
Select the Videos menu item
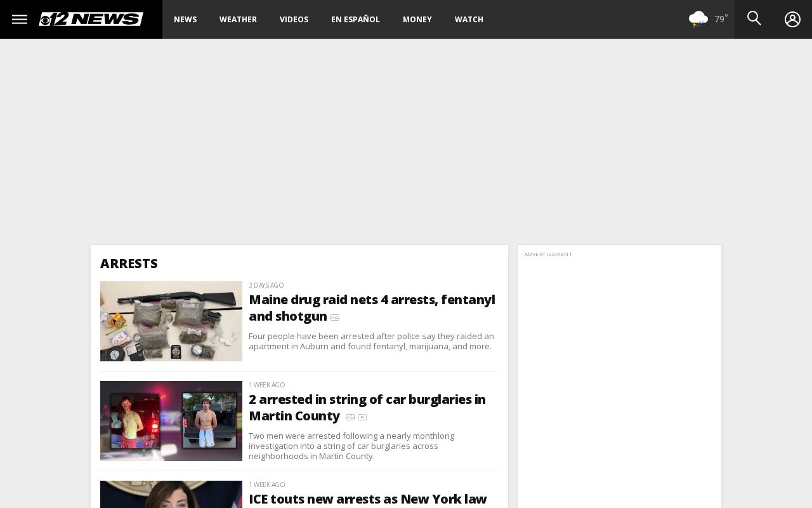tap(294, 19)
